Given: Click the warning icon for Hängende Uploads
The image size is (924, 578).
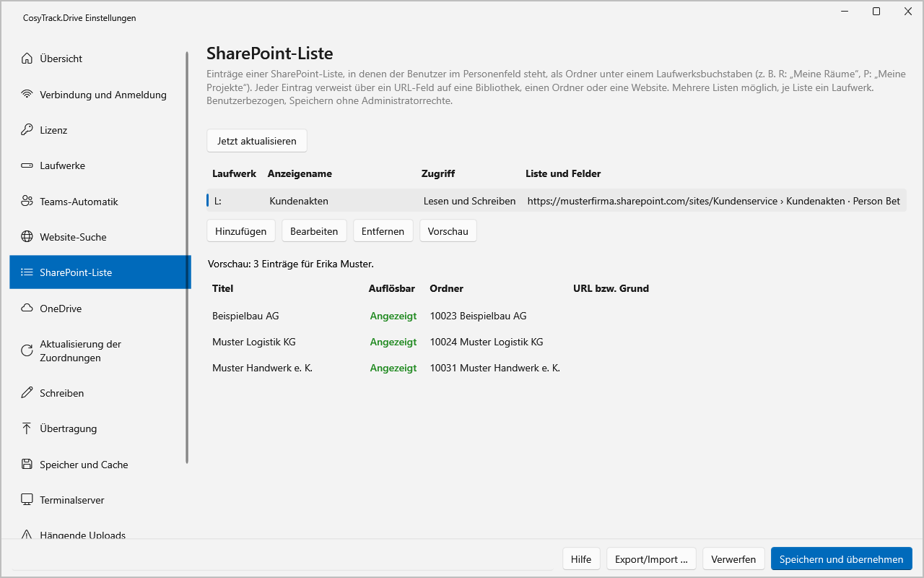Looking at the screenshot, I should pos(27,535).
